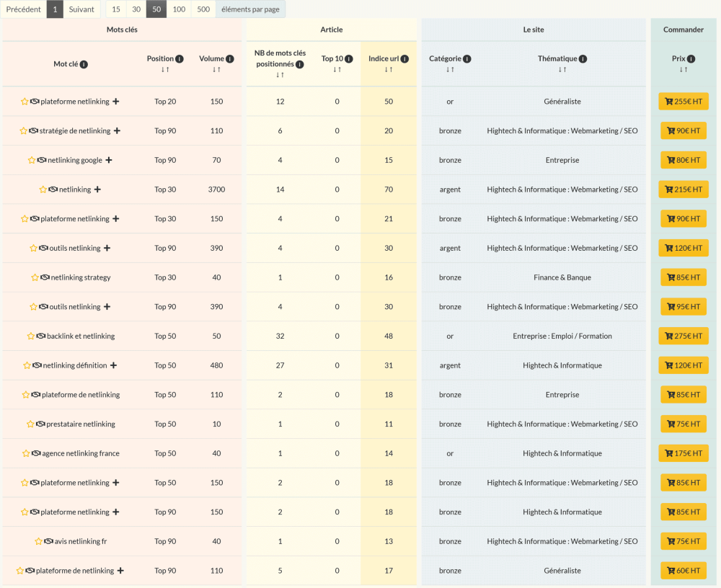Sort the table by Prix using its arrows
The width and height of the screenshot is (721, 588).
pyautogui.click(x=684, y=70)
